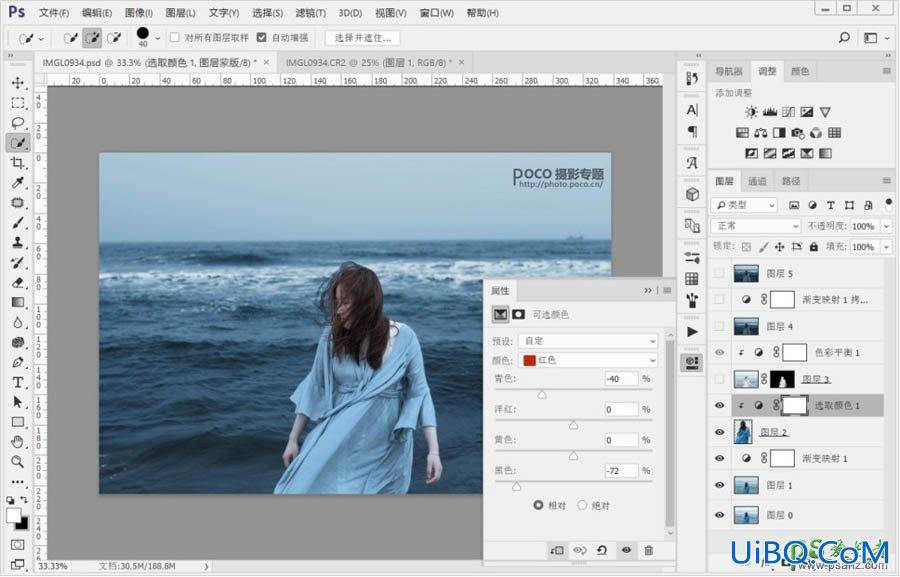900x577 pixels.
Task: Add a Levels adjustment
Action: (770, 112)
